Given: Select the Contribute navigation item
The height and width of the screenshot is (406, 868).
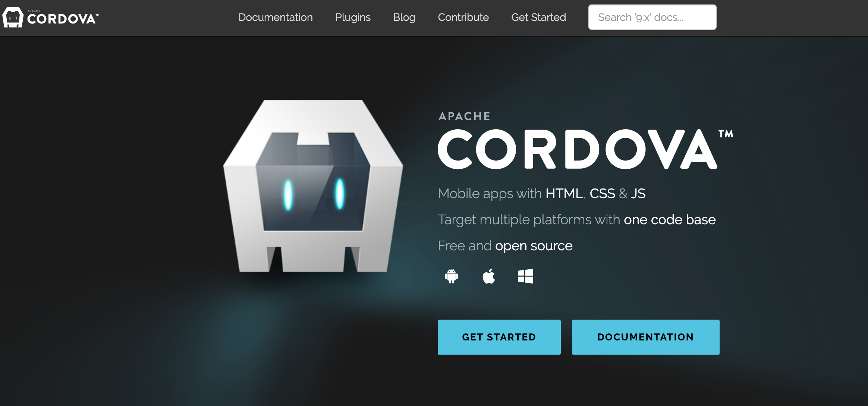Looking at the screenshot, I should (x=463, y=17).
